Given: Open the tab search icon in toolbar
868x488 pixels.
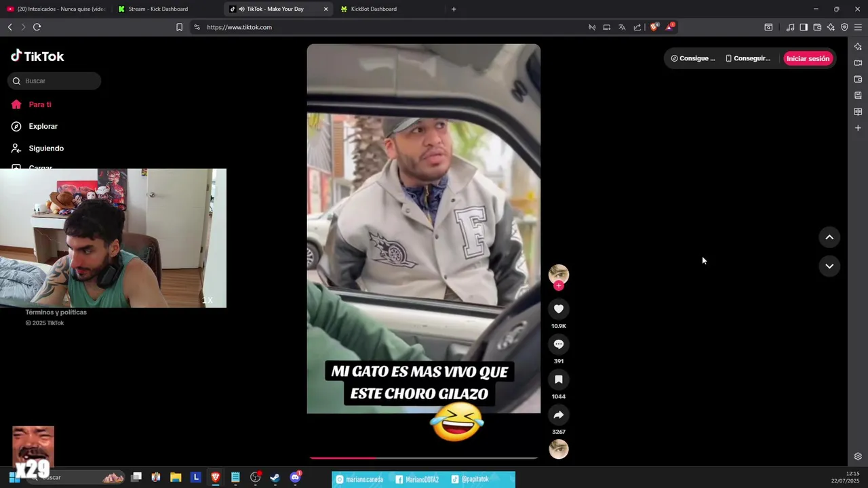Looking at the screenshot, I should coord(768,27).
